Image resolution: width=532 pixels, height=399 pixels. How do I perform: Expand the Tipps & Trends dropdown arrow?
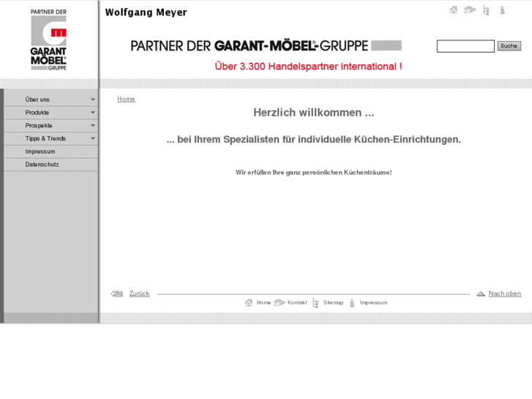tap(93, 138)
